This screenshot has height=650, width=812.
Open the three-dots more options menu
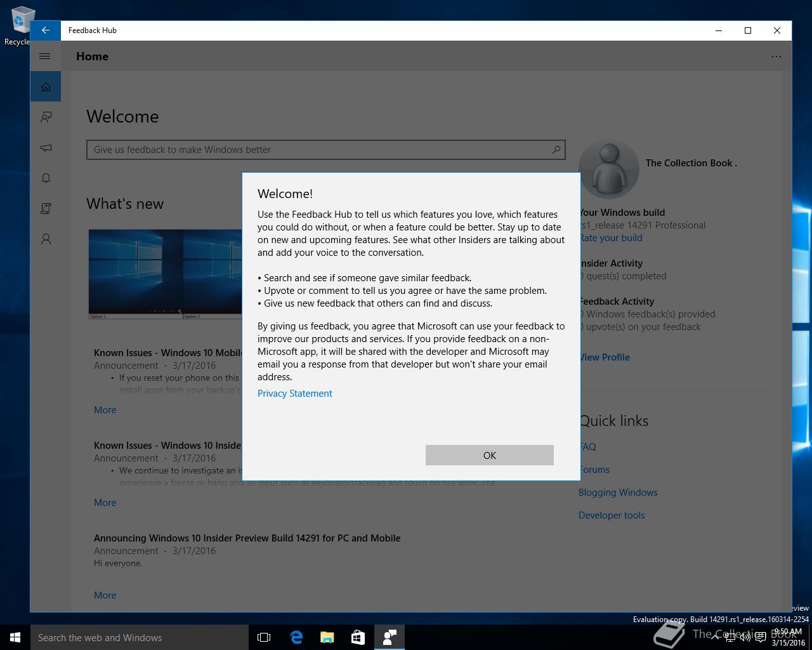click(x=776, y=56)
